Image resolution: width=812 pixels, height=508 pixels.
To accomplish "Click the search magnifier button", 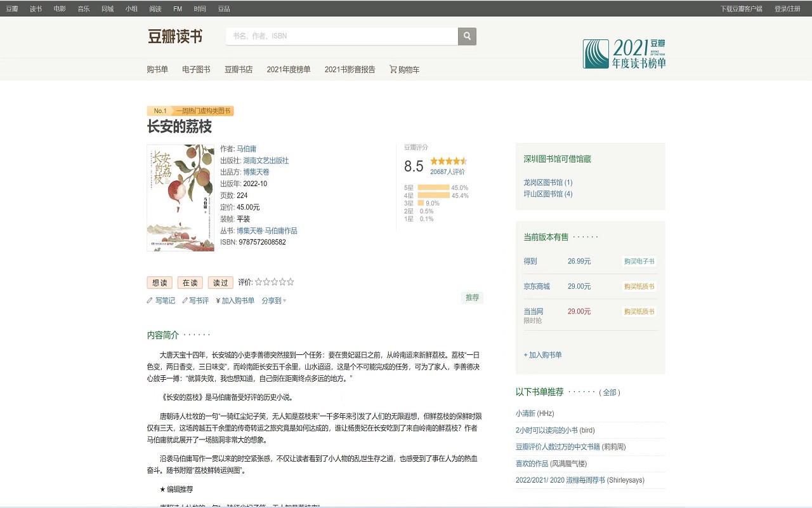I will [x=467, y=36].
